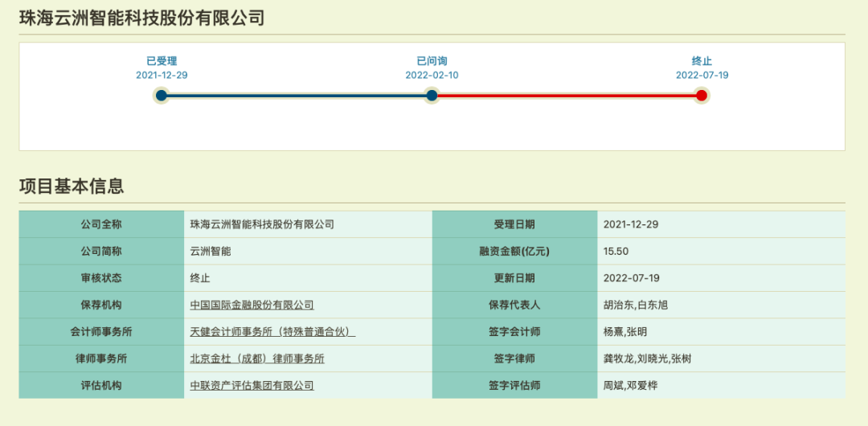
Task: Click the 保荐代表人 header cell
Action: (515, 305)
